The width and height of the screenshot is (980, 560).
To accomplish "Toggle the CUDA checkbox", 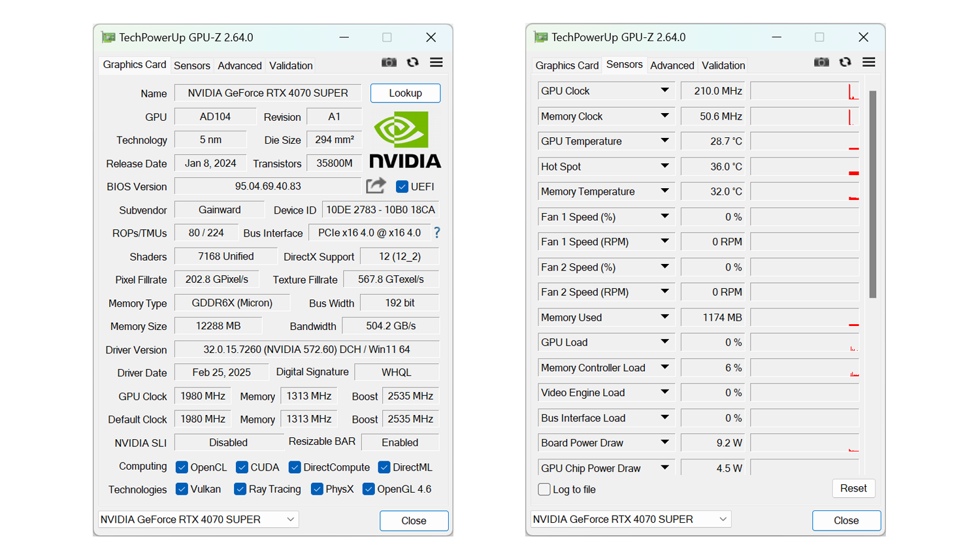I will (x=242, y=467).
